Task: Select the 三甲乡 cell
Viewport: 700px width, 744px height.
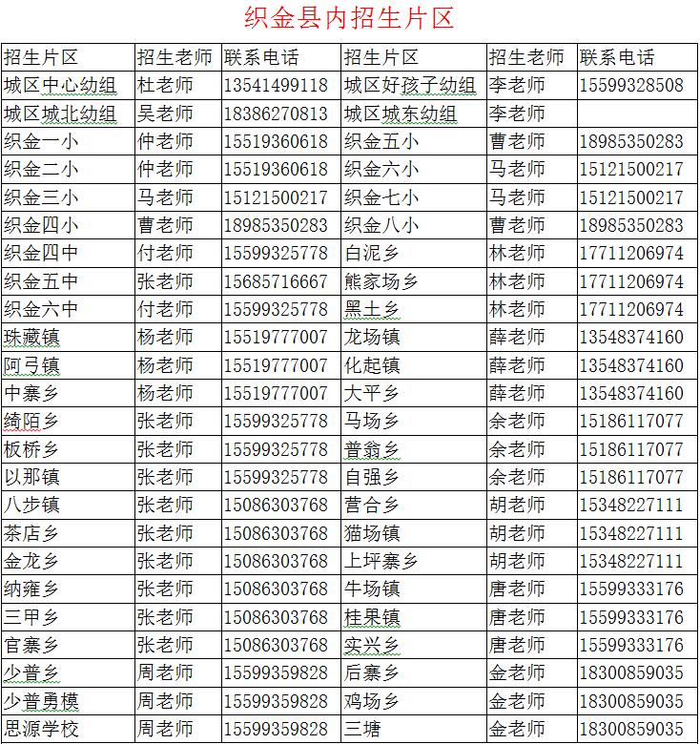Action: pyautogui.click(x=69, y=617)
